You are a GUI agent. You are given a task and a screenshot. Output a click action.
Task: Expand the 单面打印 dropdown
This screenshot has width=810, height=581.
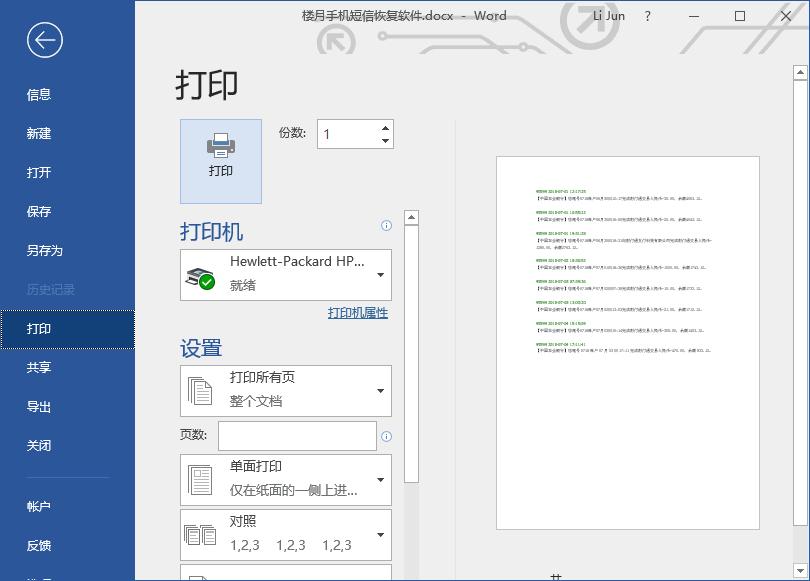point(380,480)
